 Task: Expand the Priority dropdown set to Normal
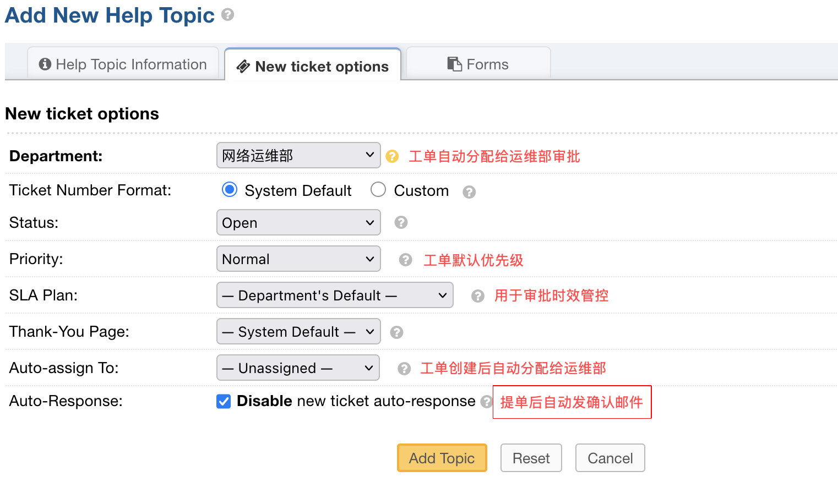[298, 259]
